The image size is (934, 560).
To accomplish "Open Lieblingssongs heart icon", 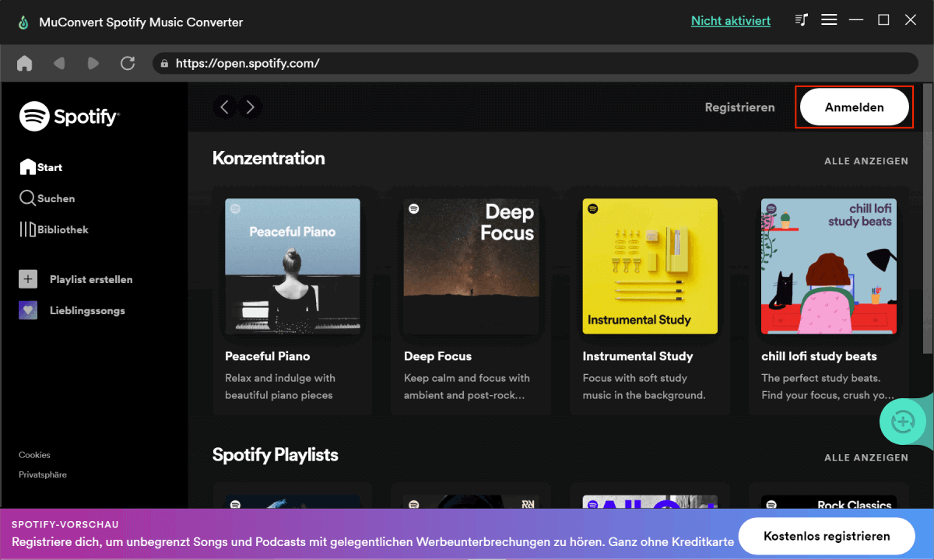I will pyautogui.click(x=28, y=310).
